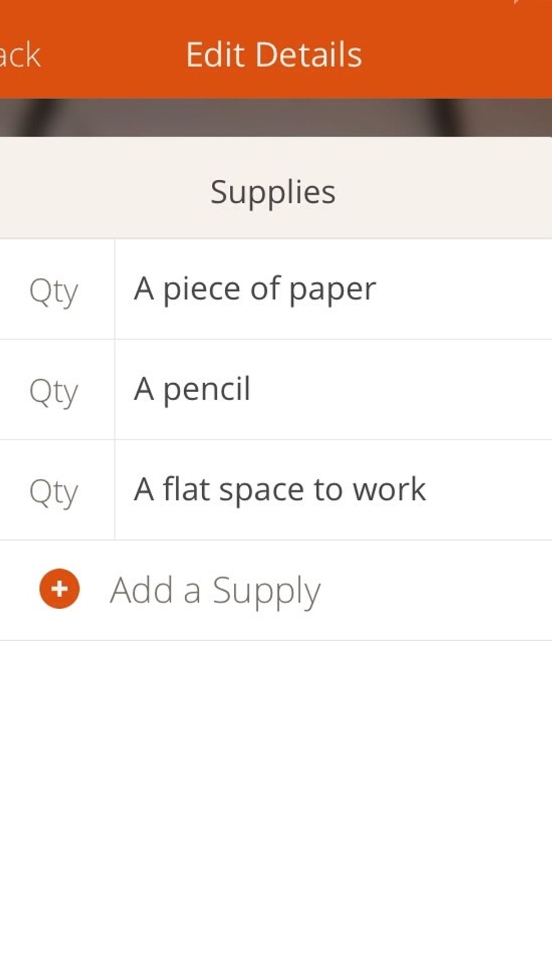Tap the Add a Supply label
This screenshot has width=552, height=980.
(x=215, y=590)
